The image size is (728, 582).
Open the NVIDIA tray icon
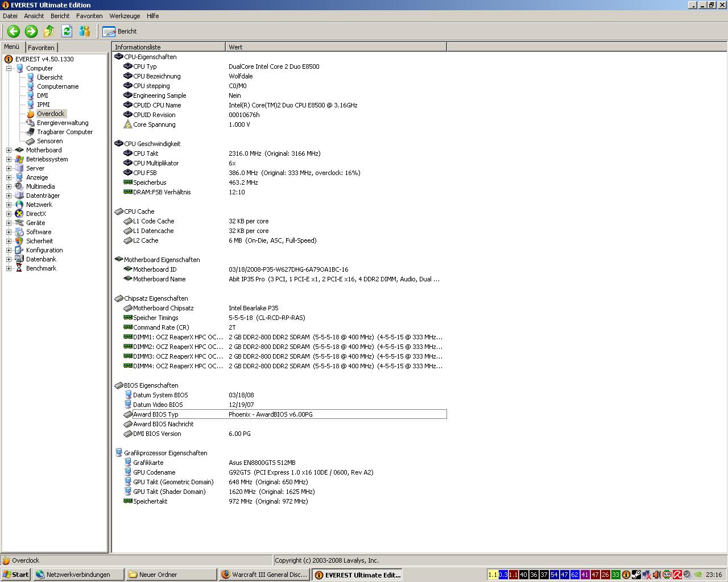(x=698, y=575)
